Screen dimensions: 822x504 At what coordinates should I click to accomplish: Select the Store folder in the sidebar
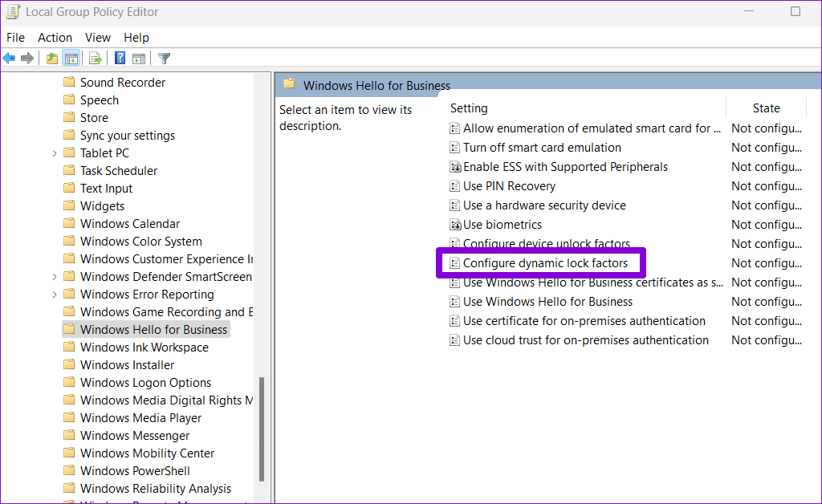pos(94,117)
